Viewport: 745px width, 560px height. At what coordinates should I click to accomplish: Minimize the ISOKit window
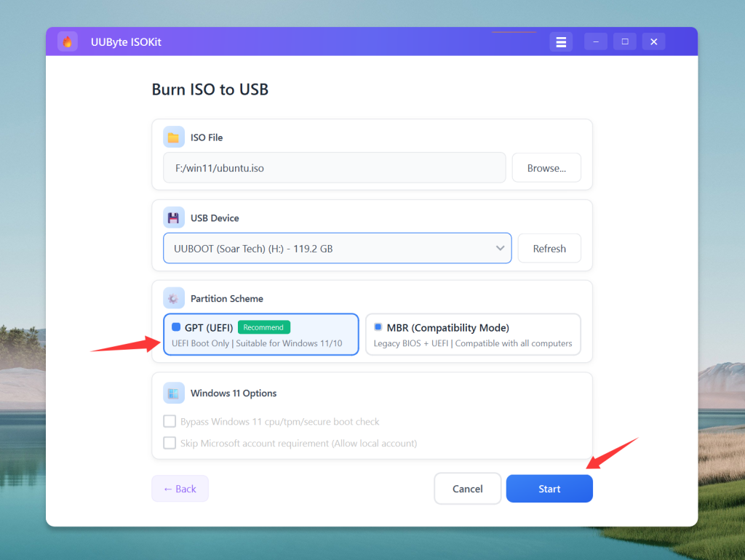point(596,42)
